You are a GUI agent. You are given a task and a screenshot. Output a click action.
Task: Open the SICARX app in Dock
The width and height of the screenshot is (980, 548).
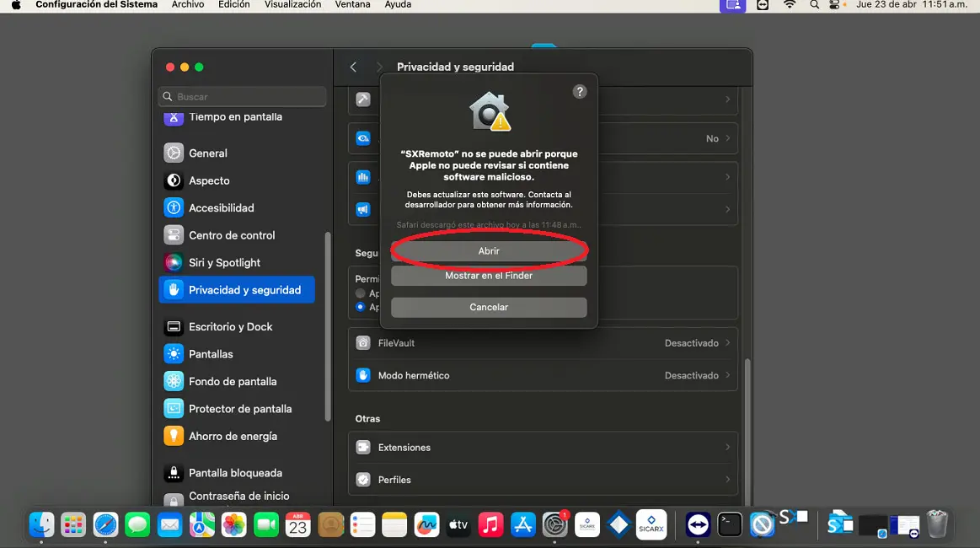pyautogui.click(x=651, y=525)
